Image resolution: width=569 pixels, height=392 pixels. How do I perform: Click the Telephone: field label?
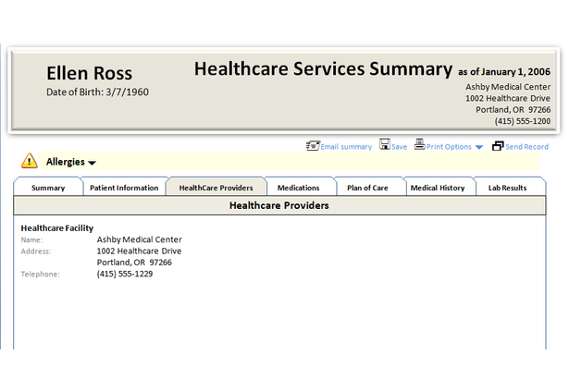coord(41,275)
